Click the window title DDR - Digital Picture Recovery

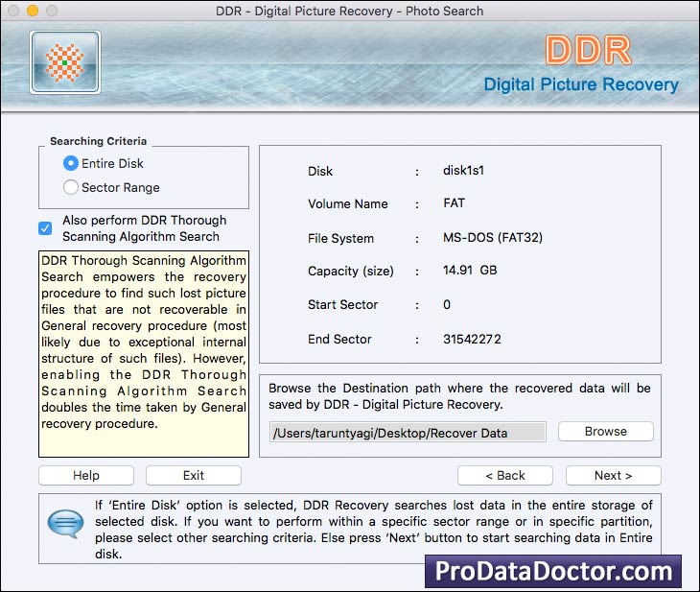350,11
